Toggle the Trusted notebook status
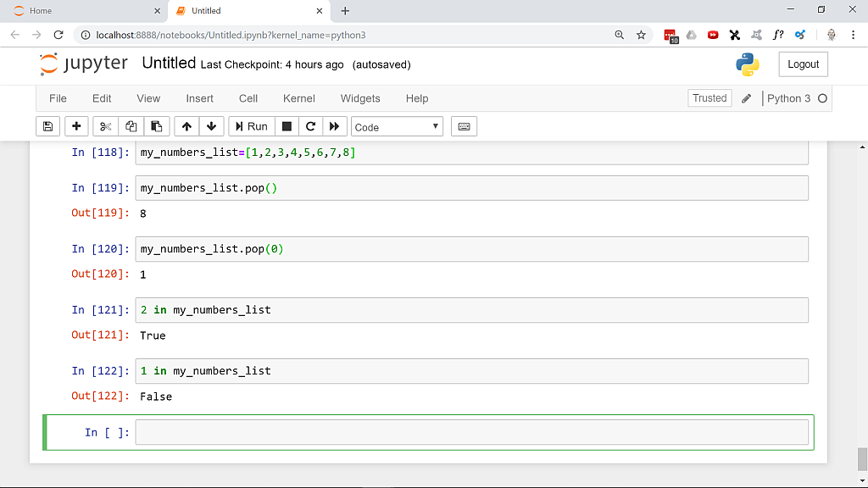868x488 pixels. coord(709,98)
